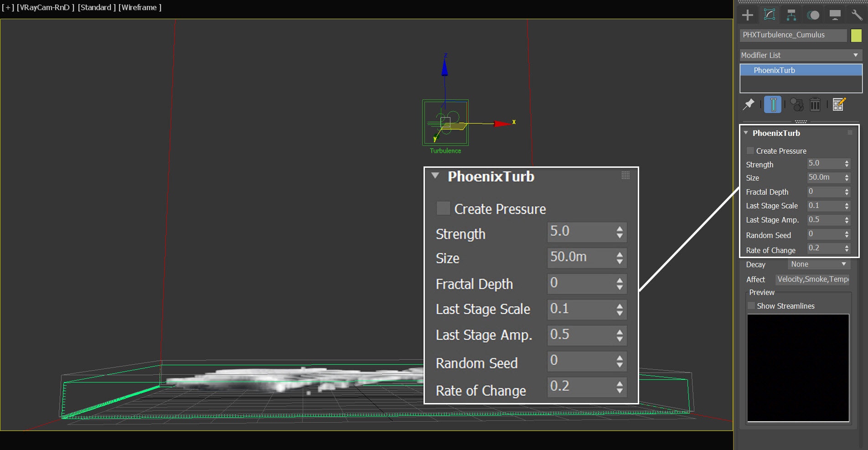The height and width of the screenshot is (450, 868).
Task: Click the Rate of Change field
Action: 825,248
